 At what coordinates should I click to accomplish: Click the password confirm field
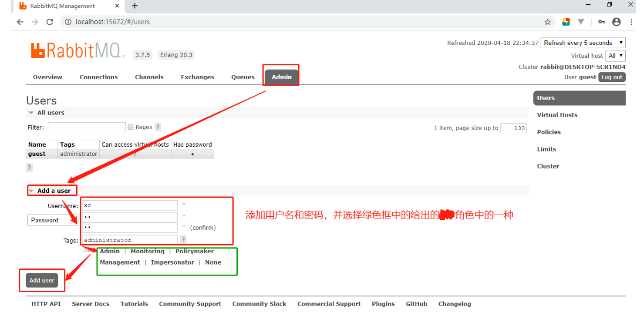click(129, 228)
